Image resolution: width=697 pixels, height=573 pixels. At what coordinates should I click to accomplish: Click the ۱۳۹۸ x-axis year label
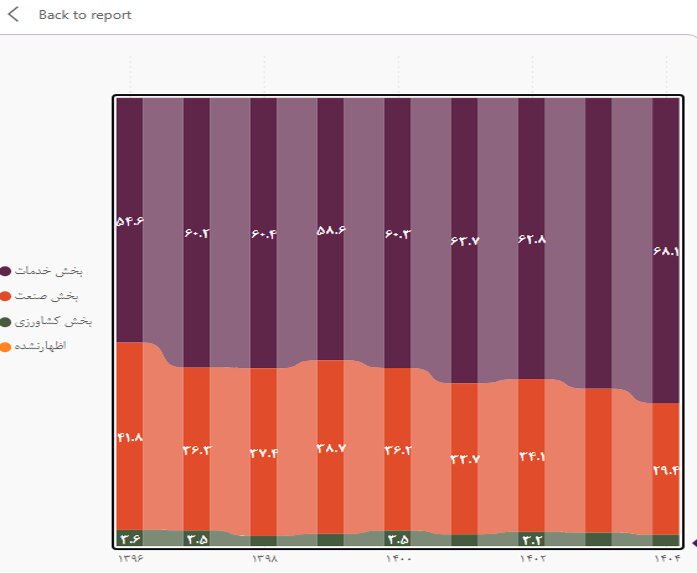pyautogui.click(x=265, y=558)
